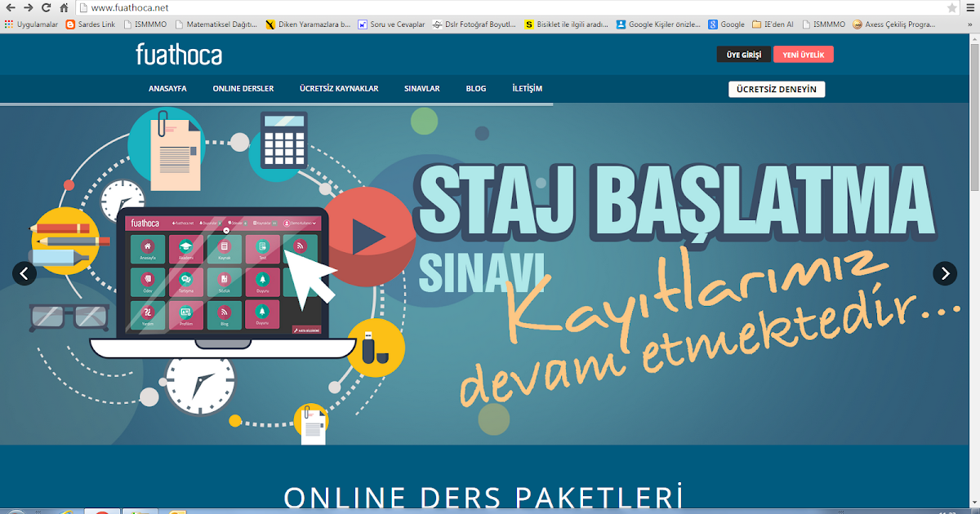
Task: Click the browser forward arrow
Action: pos(29,7)
